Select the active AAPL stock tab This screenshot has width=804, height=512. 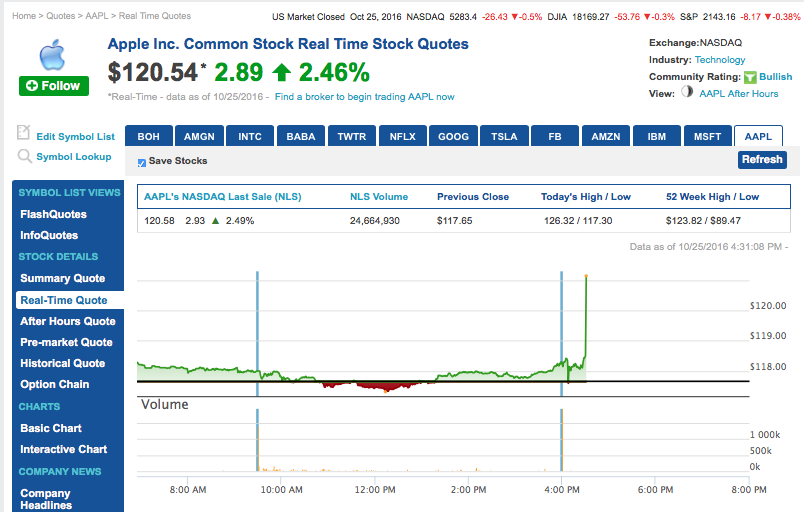point(758,136)
